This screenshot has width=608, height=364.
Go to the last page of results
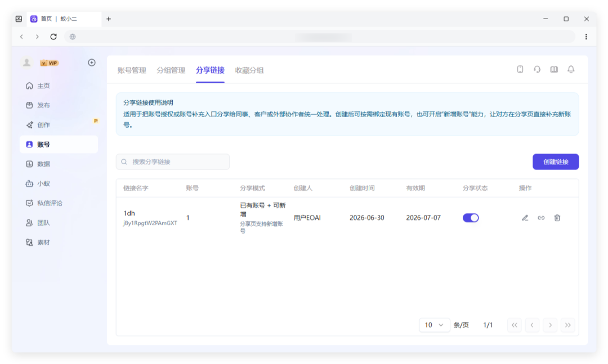[x=567, y=325]
